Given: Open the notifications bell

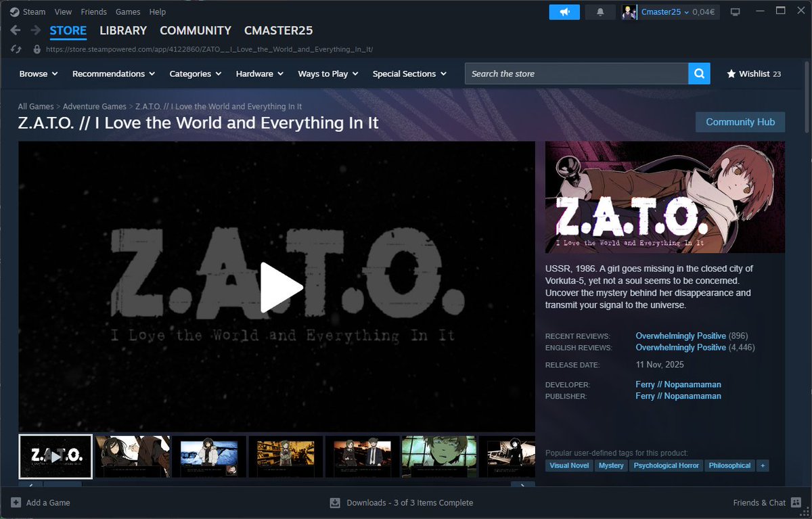Looking at the screenshot, I should pyautogui.click(x=600, y=12).
